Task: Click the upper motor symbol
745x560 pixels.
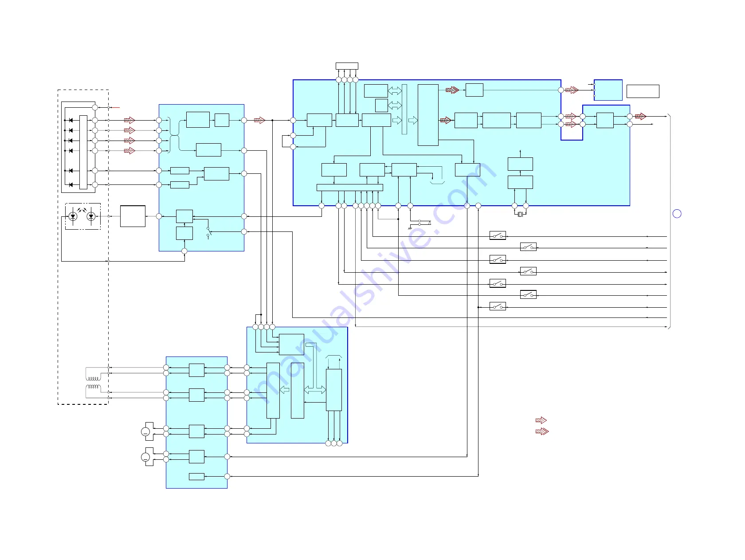Action: point(146,431)
